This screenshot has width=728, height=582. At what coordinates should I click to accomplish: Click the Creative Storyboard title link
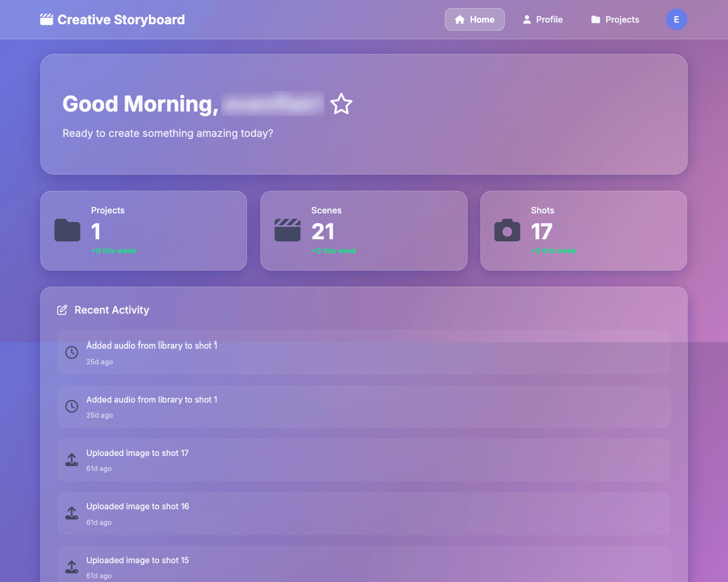[x=121, y=20]
